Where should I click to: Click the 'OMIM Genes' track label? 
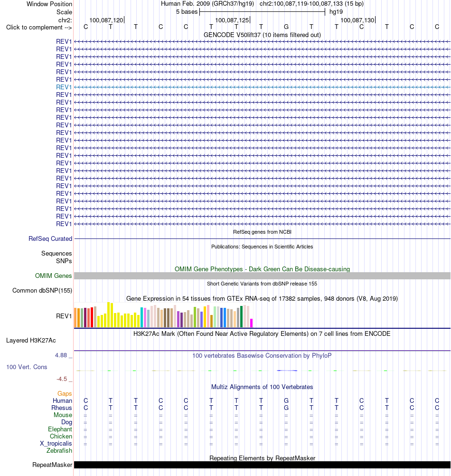(x=53, y=276)
